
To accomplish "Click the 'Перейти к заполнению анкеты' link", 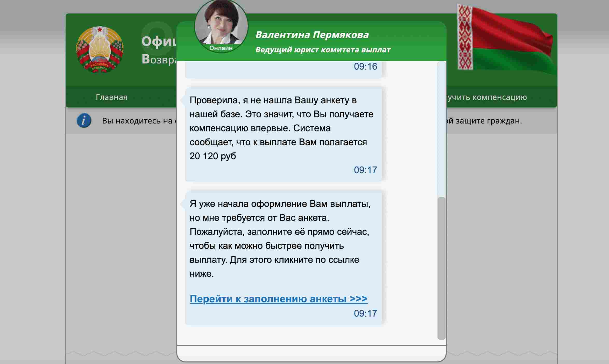I will point(278,298).
